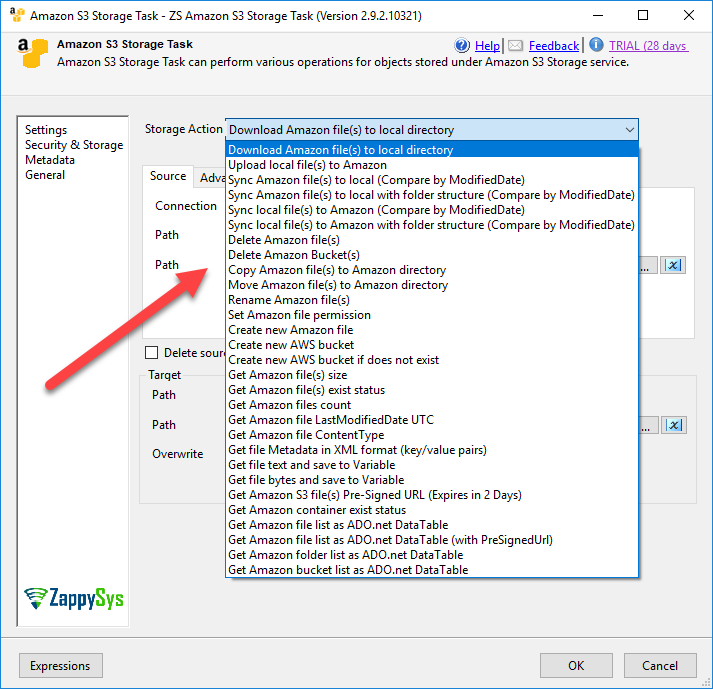
Task: Choose Create new AWS bucket if does not exist
Action: (x=432, y=360)
